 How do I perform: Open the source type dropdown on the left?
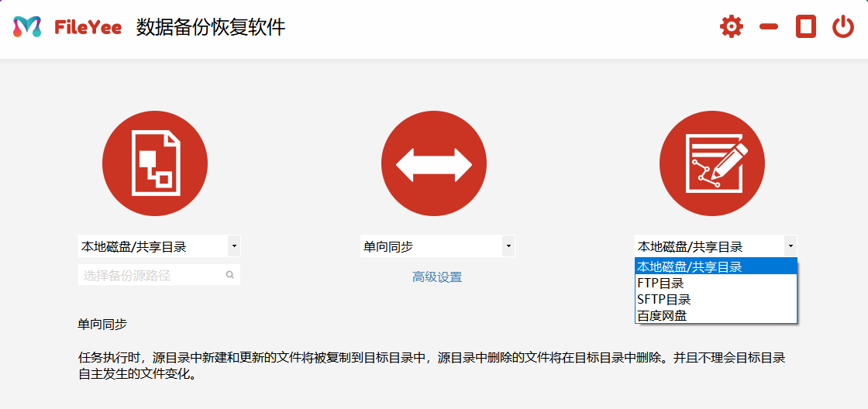[159, 246]
